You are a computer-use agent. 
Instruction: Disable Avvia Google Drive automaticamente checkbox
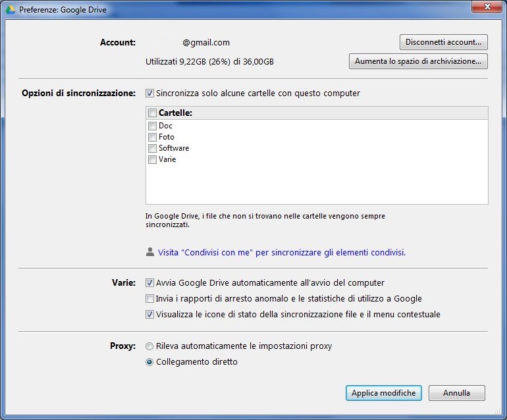(x=149, y=282)
